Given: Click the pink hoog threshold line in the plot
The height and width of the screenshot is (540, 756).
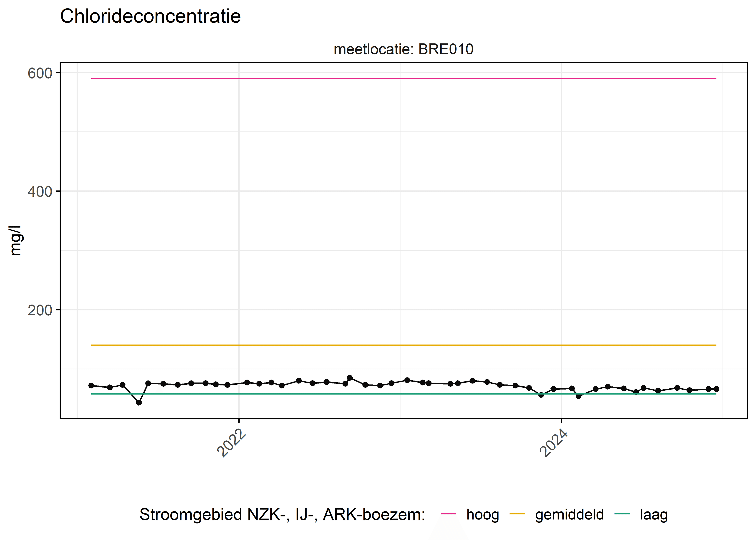Looking at the screenshot, I should tap(404, 79).
